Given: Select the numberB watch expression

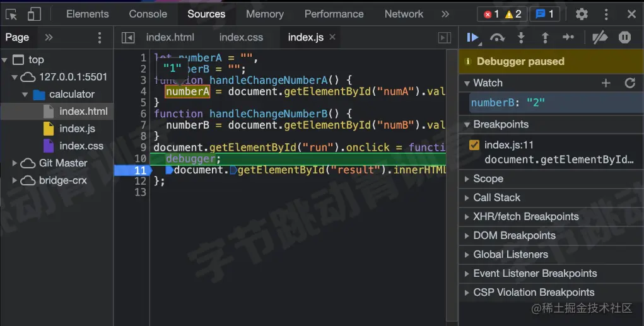Looking at the screenshot, I should coord(556,103).
